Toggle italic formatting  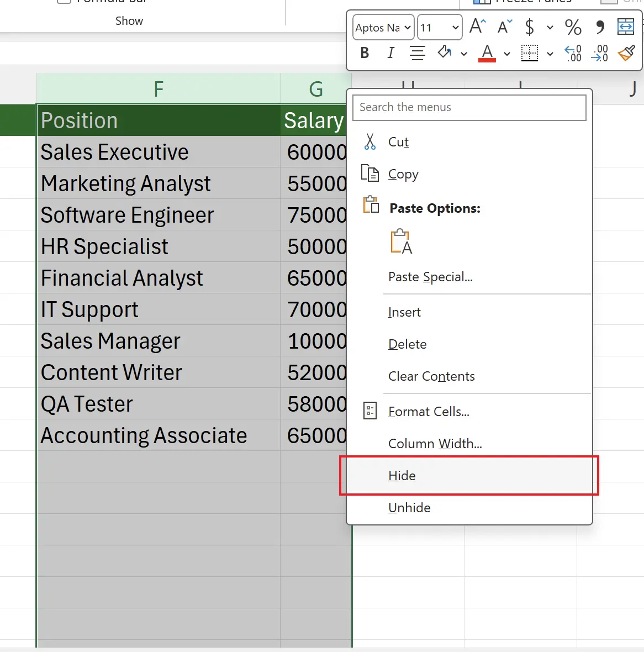pos(391,53)
